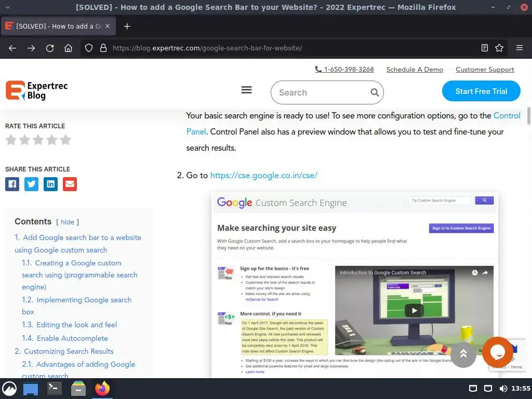Share article by email icon
Viewport: 532px width, 399px height.
tap(70, 184)
